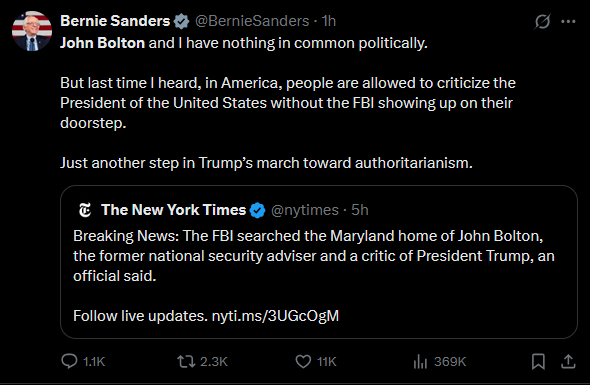
Task: Share the tweet with the upload icon
Action: point(568,362)
